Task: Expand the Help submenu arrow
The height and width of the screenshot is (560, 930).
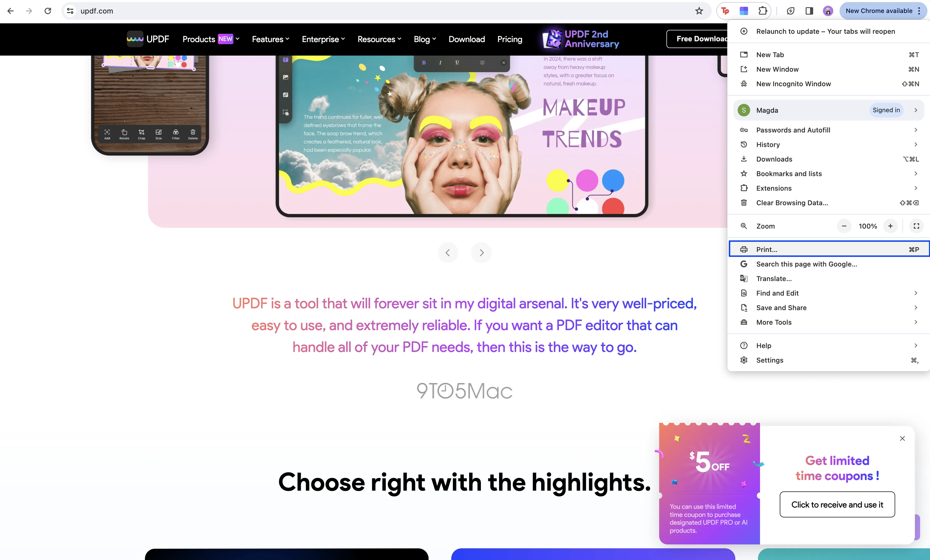Action: point(917,345)
